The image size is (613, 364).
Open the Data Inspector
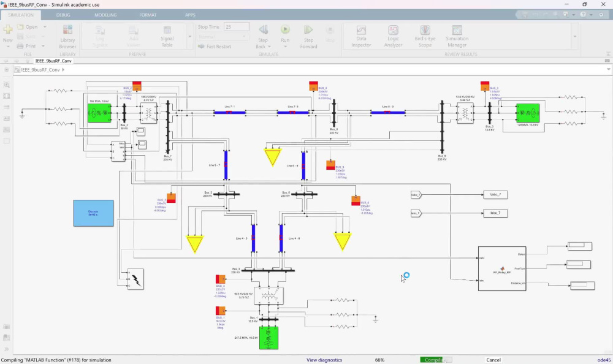tap(361, 37)
